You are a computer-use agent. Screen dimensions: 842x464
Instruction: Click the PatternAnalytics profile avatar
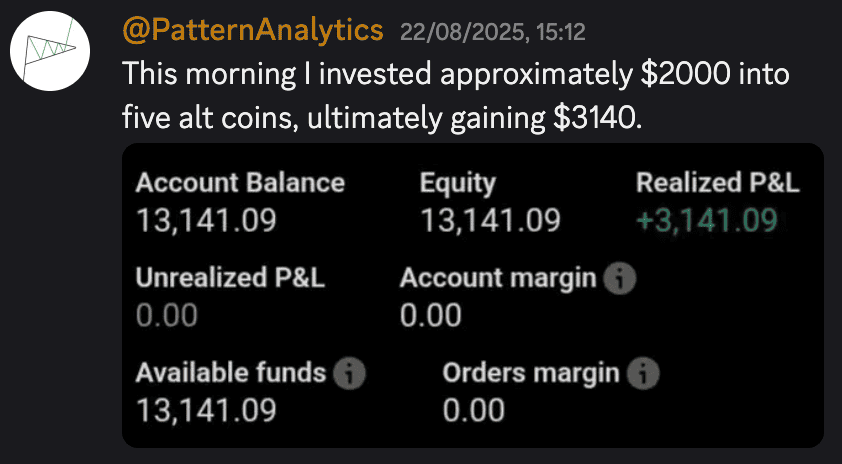coord(49,51)
